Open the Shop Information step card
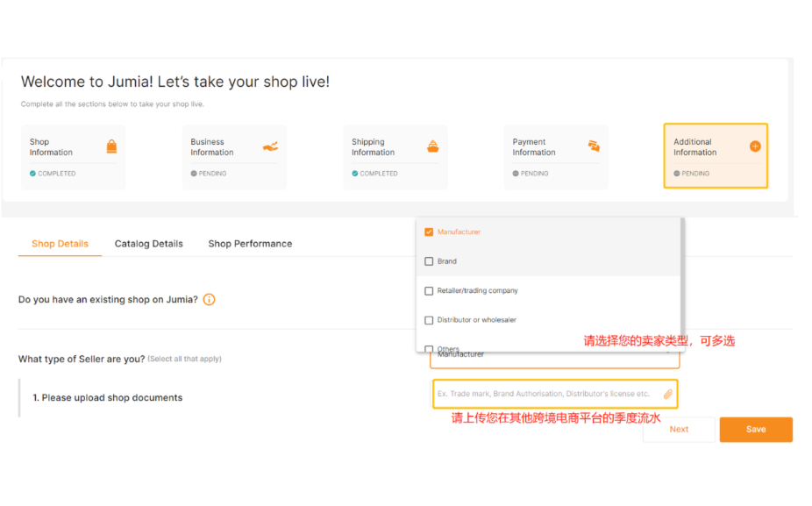 [73, 157]
